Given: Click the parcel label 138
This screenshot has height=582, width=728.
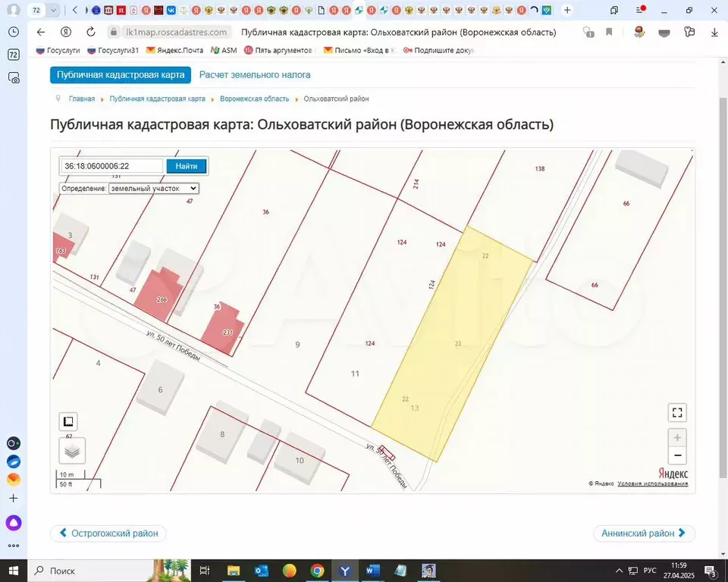Looking at the screenshot, I should (539, 168).
